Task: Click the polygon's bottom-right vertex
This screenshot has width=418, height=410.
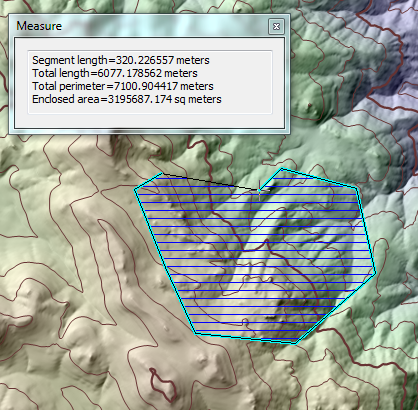Action: coord(296,343)
